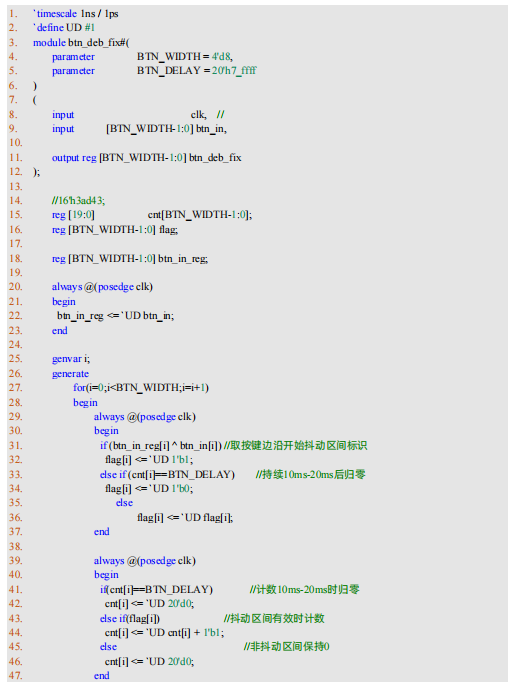This screenshot has height=692, width=512.
Task: Click the output reg btn_deb_fix line
Action: (x=147, y=158)
